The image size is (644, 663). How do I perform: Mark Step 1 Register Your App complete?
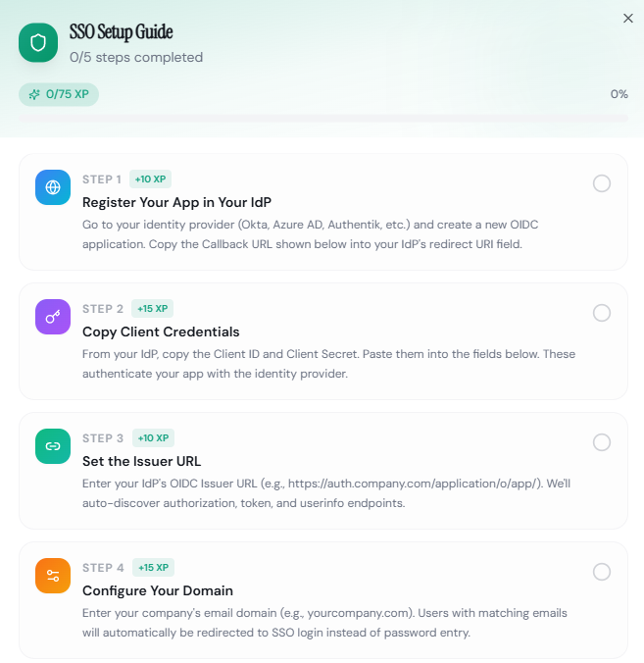coord(601,183)
